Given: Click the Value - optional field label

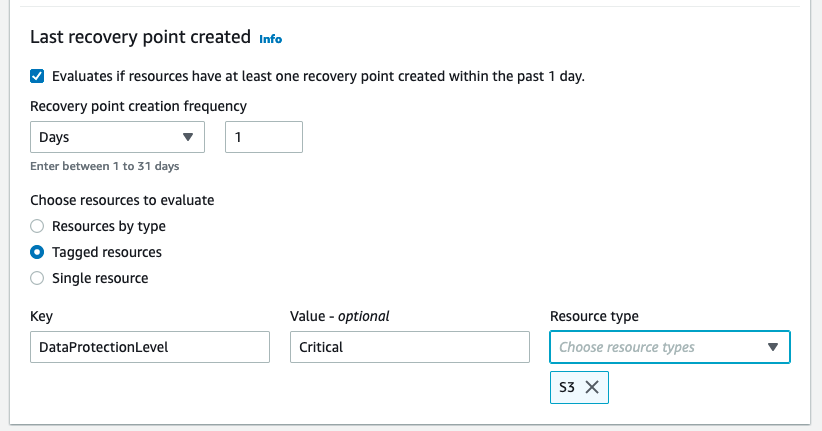Looking at the screenshot, I should (x=339, y=316).
